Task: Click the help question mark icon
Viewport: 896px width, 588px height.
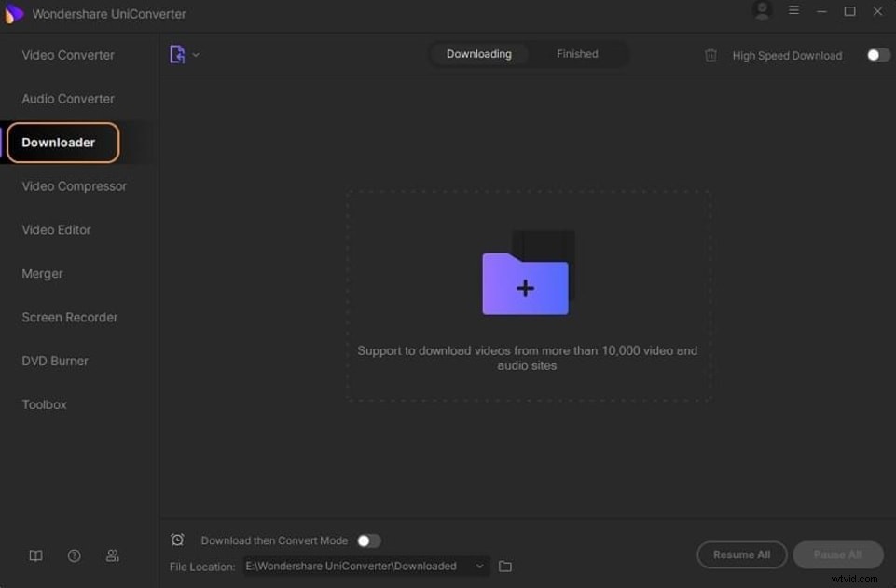Action: (74, 555)
